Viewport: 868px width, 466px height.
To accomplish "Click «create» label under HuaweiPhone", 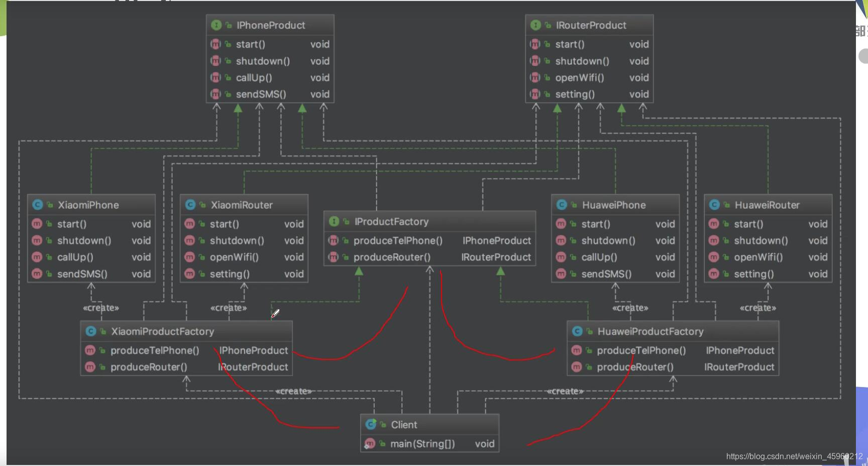I will coord(630,308).
